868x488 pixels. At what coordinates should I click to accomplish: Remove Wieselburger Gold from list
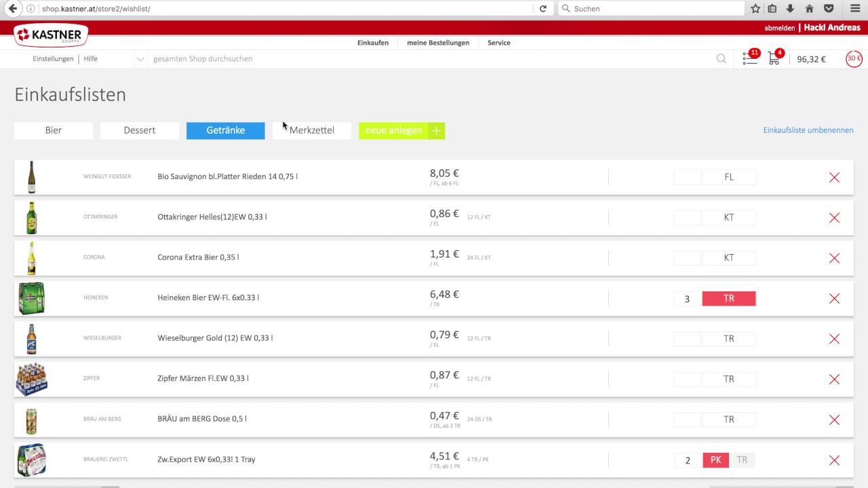click(834, 339)
